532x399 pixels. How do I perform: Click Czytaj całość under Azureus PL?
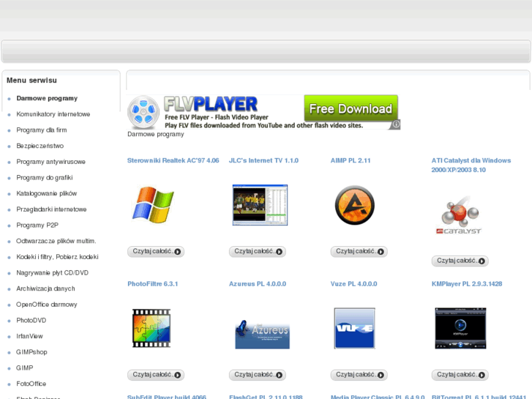[x=257, y=375]
